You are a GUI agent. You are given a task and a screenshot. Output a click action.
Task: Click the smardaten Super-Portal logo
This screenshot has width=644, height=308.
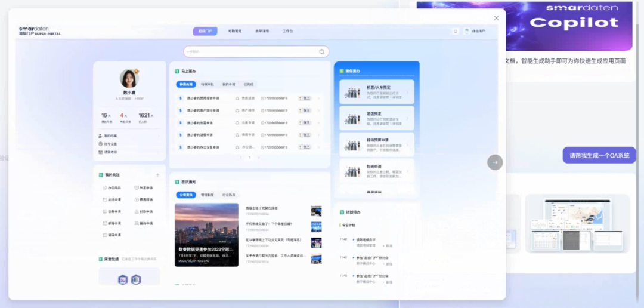(x=39, y=31)
